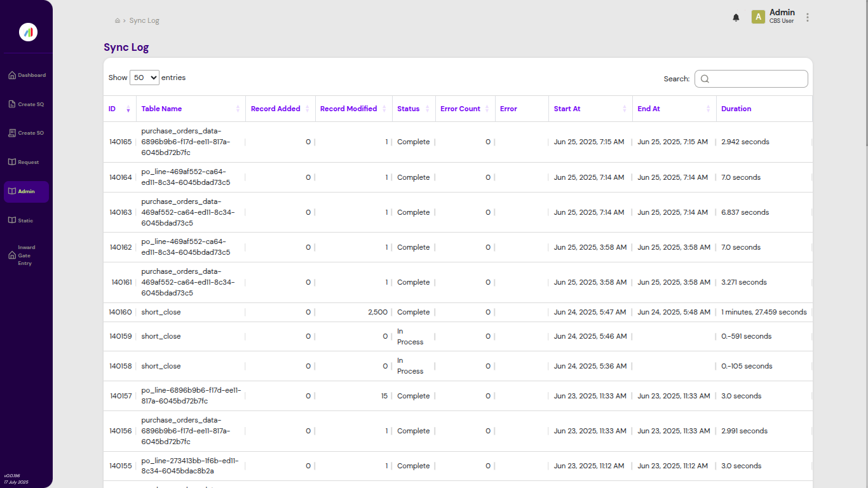This screenshot has height=488, width=868.
Task: Click the version v.0.0.196 label
Action: (x=12, y=475)
